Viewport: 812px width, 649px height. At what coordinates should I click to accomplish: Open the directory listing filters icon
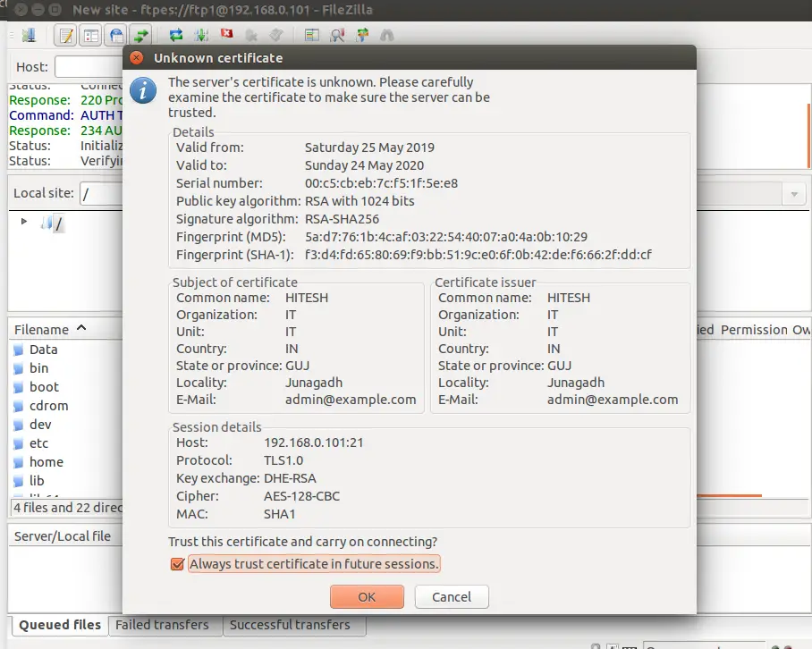click(312, 35)
